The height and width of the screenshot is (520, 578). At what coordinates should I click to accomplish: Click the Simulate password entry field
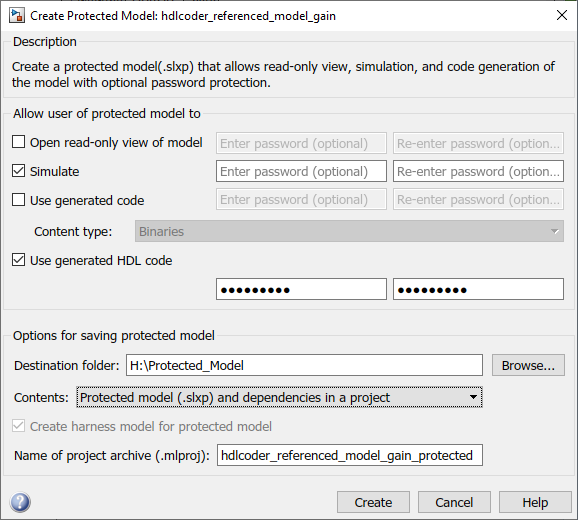point(302,171)
